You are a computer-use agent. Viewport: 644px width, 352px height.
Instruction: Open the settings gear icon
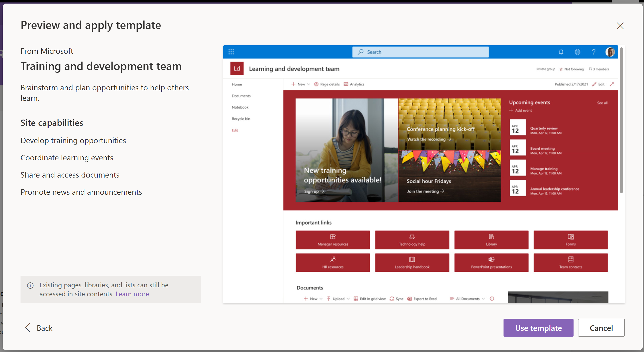click(577, 52)
